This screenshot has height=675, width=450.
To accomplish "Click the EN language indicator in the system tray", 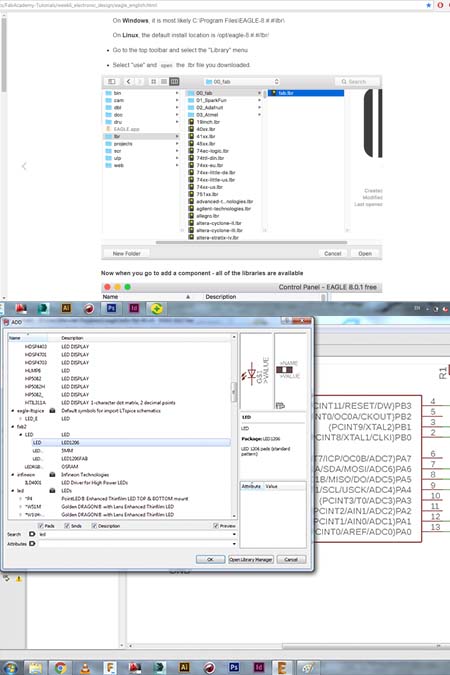I will [417, 308].
